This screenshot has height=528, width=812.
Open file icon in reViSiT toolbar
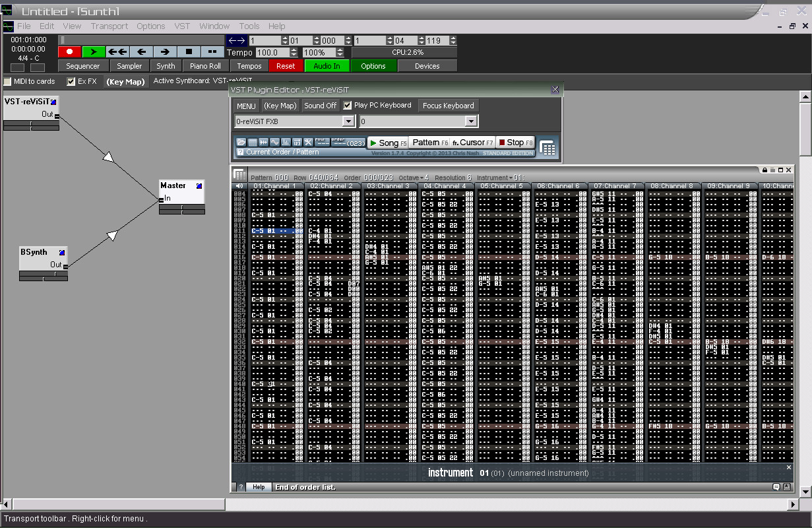click(241, 143)
